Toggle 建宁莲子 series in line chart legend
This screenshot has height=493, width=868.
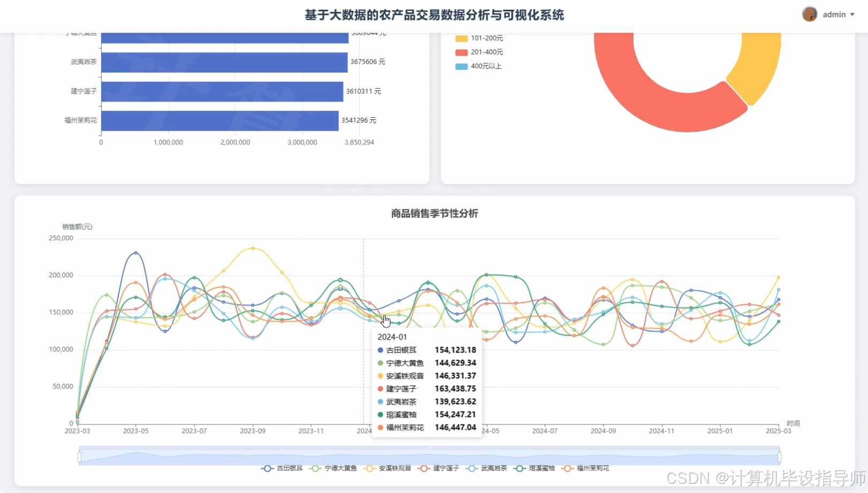pos(439,468)
